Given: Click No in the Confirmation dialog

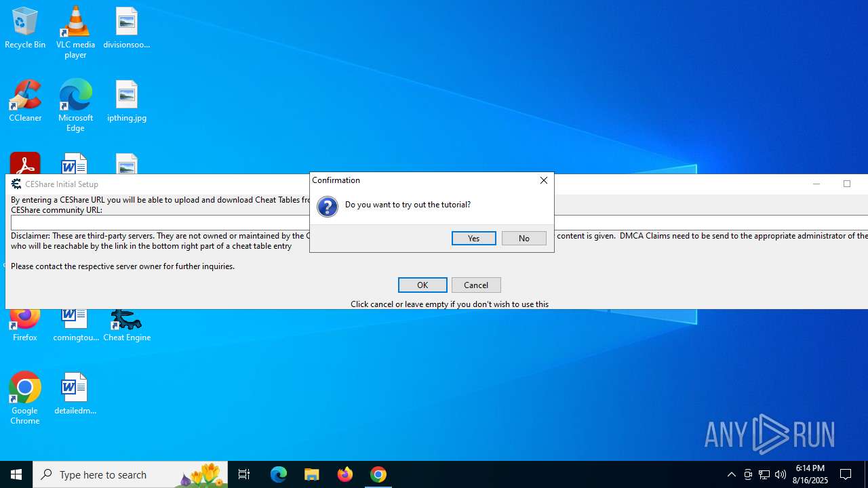Looking at the screenshot, I should (524, 238).
